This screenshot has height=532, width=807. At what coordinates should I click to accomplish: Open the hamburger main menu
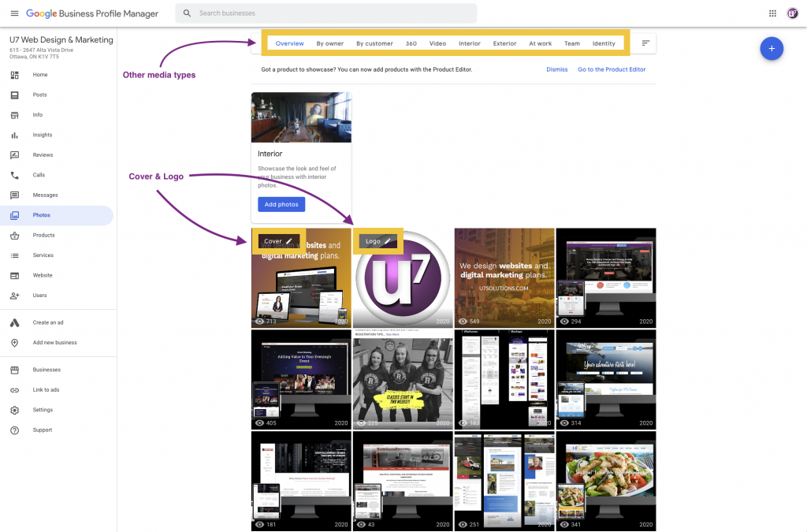click(x=14, y=13)
